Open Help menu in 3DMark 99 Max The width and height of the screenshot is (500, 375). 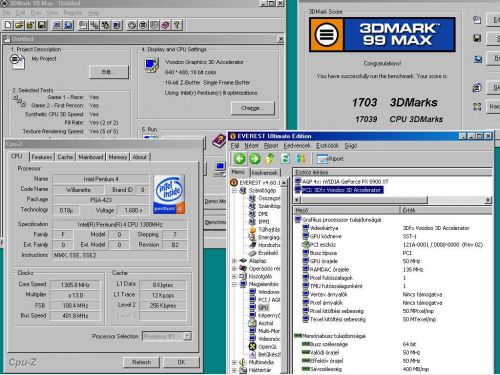[94, 13]
